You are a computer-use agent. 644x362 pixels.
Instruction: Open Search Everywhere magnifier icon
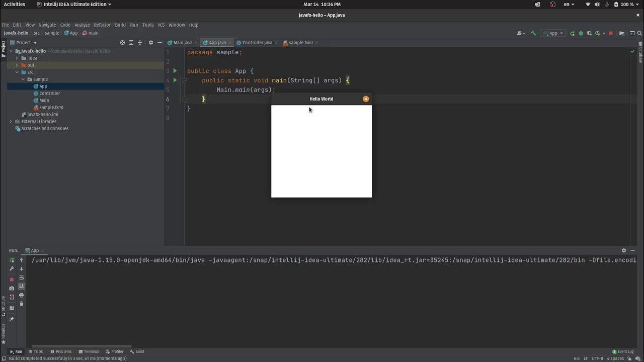pyautogui.click(x=639, y=33)
